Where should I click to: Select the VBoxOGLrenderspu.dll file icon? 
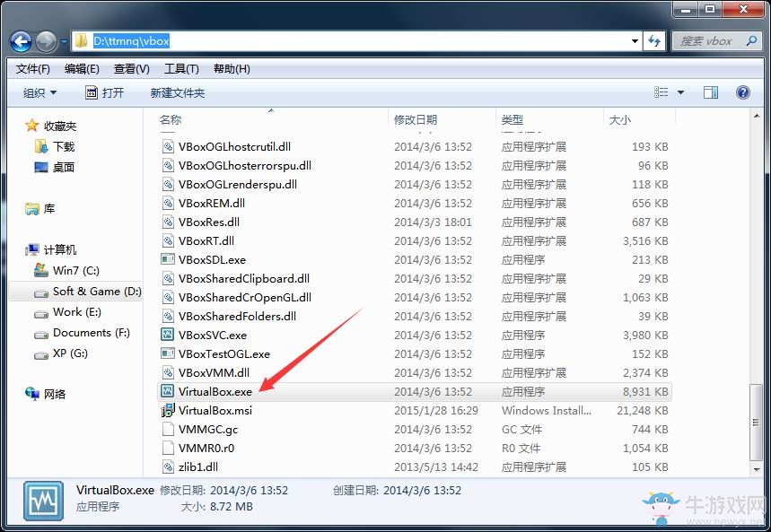(x=168, y=185)
